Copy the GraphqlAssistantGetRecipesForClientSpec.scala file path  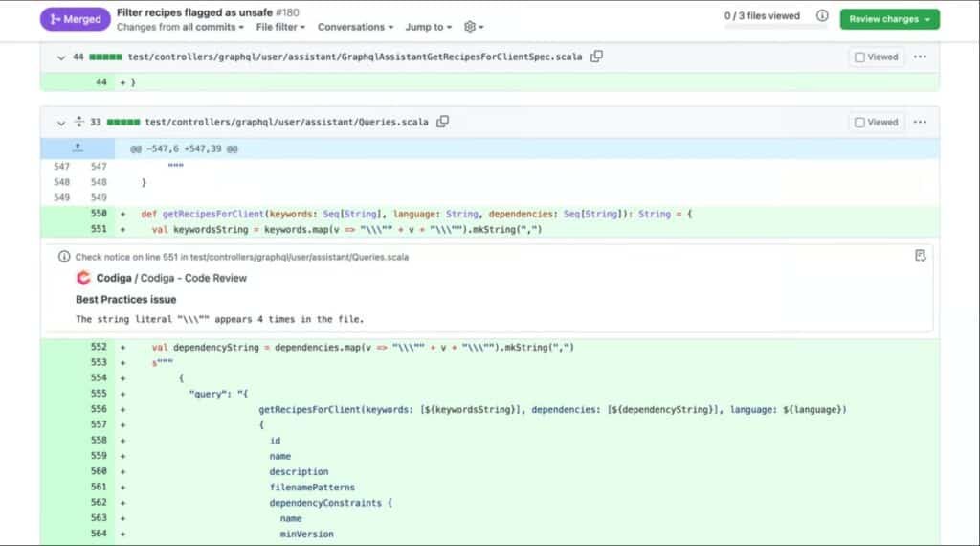[596, 57]
